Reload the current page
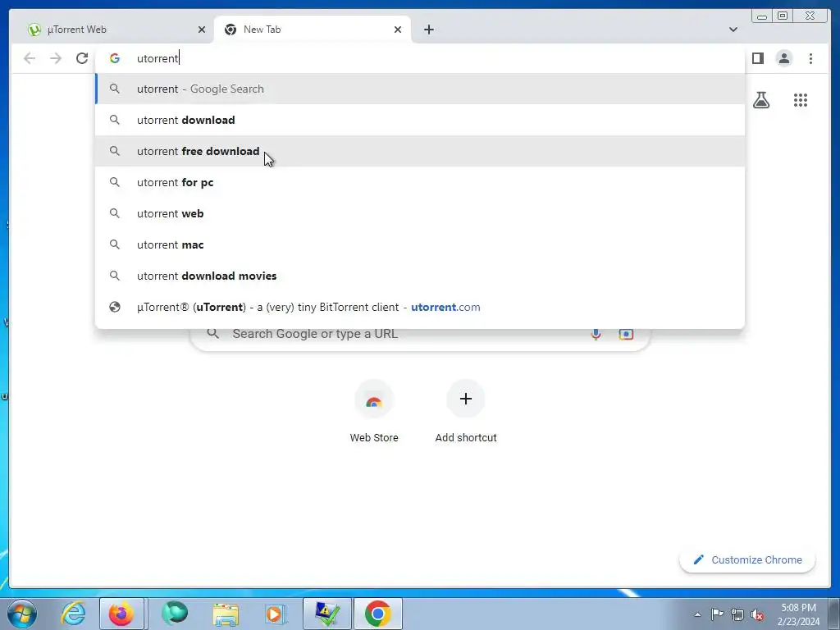The width and height of the screenshot is (840, 630). 82,58
